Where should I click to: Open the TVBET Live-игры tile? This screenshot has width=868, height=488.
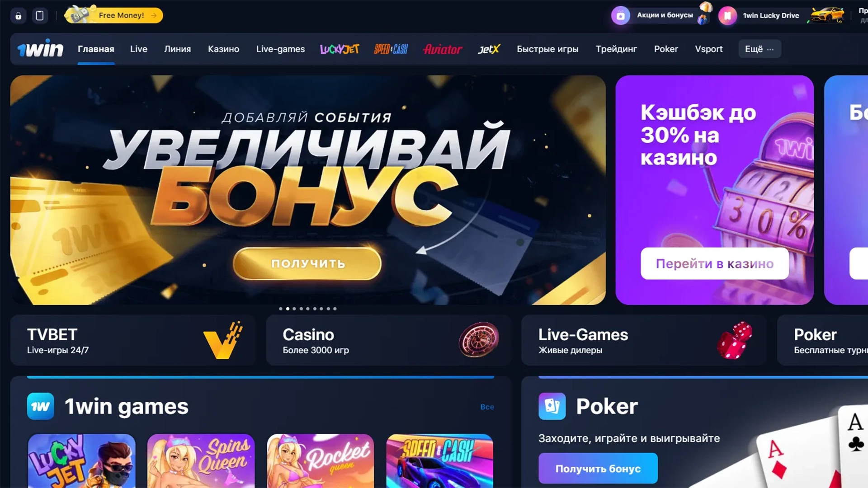[x=133, y=340]
